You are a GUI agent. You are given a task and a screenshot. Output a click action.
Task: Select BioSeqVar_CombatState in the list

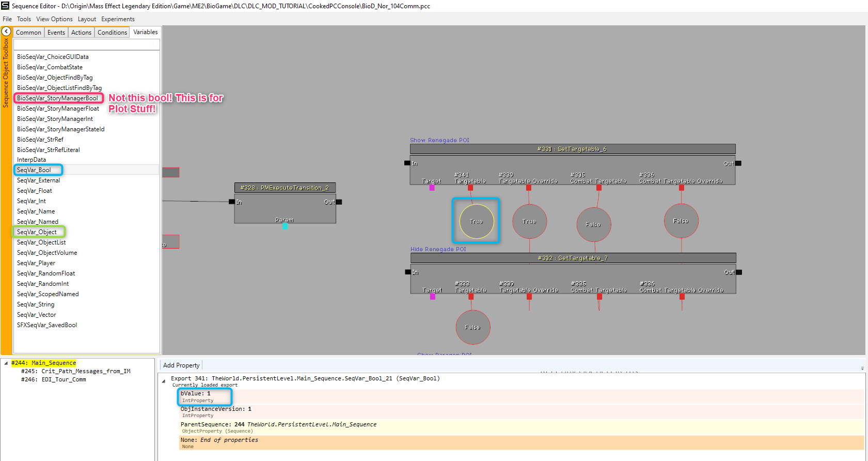[x=50, y=67]
